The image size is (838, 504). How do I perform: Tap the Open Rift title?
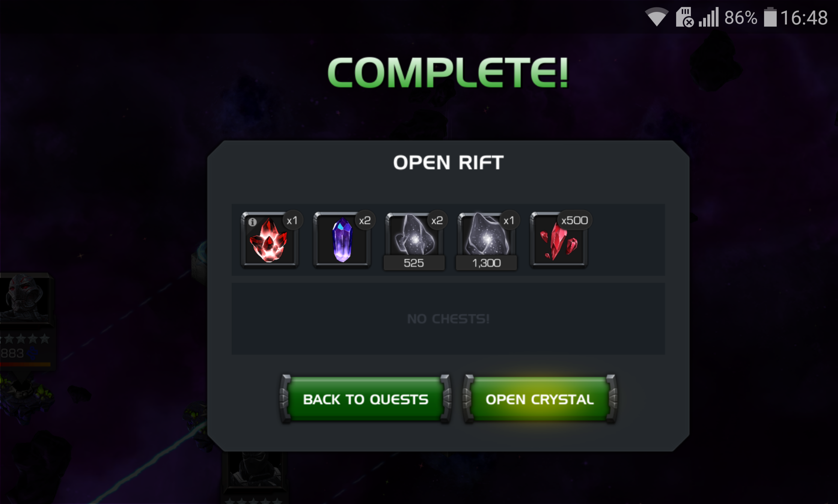pyautogui.click(x=448, y=163)
